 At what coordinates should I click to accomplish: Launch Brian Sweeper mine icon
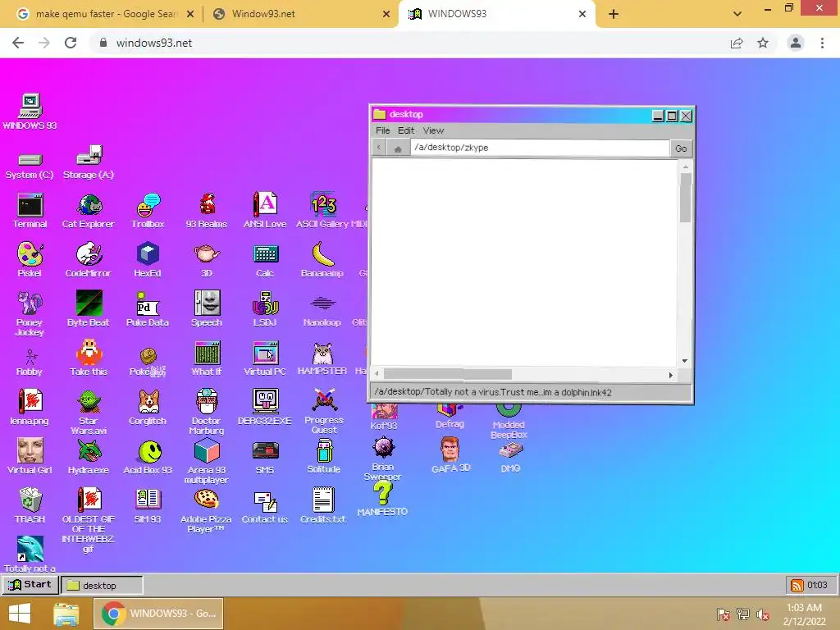pyautogui.click(x=383, y=458)
